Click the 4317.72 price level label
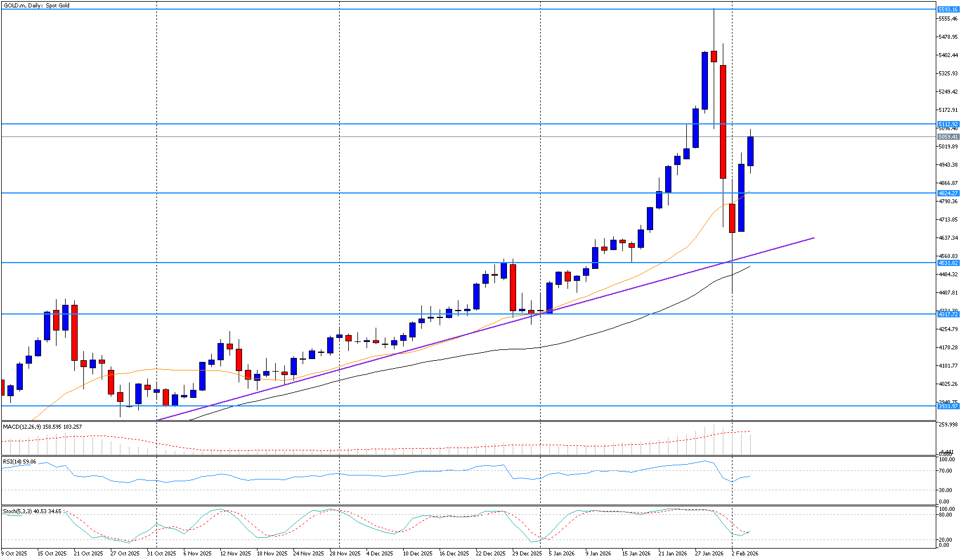 [x=948, y=314]
